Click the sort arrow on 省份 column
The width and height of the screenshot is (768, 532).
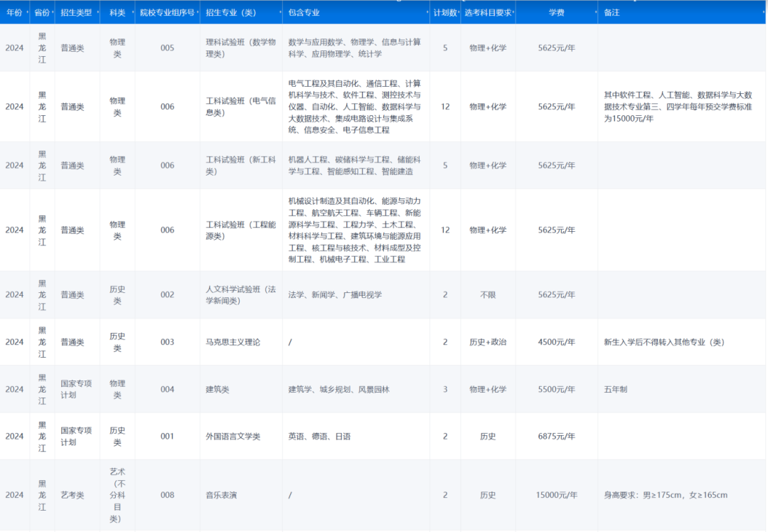53,11
